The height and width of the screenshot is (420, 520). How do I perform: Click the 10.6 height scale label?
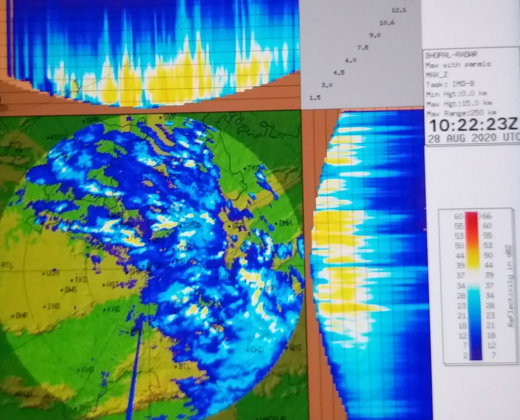387,23
